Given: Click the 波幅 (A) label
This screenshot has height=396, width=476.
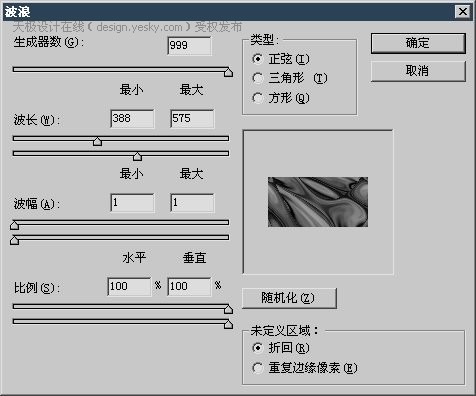Looking at the screenshot, I should [x=37, y=204].
